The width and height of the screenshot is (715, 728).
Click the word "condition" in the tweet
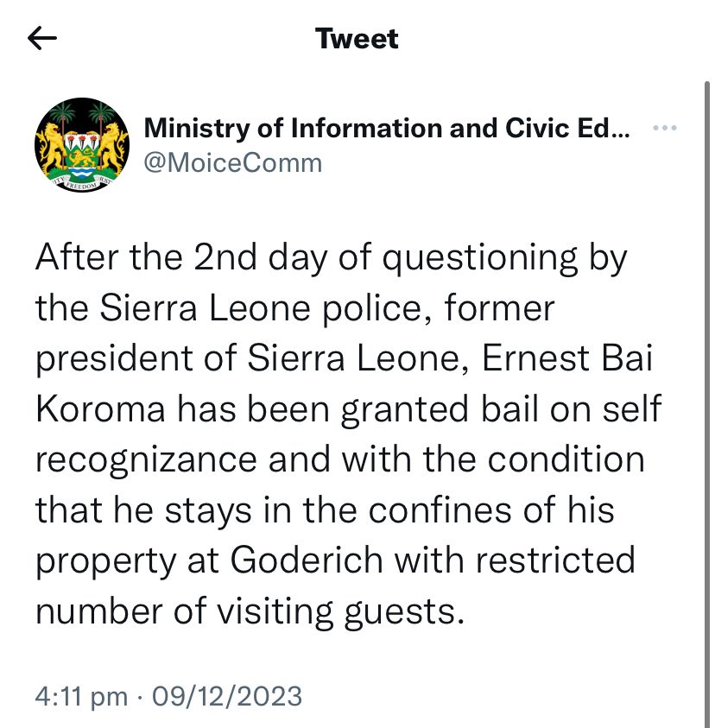click(x=560, y=459)
